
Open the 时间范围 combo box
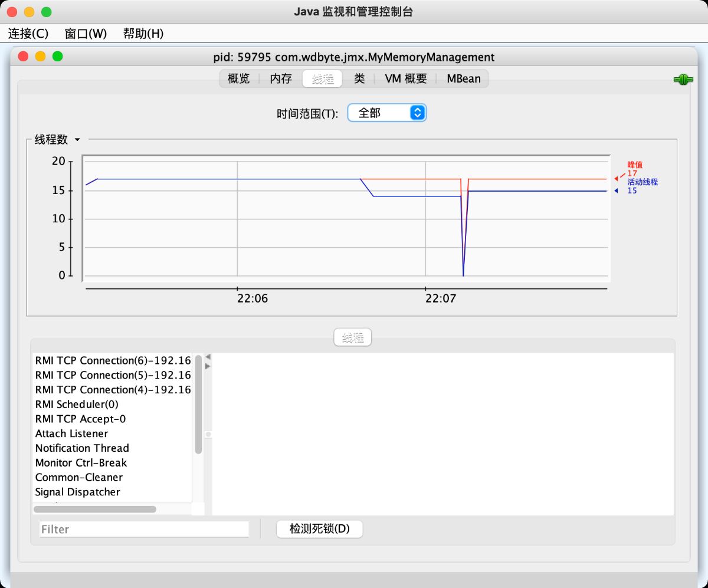tap(386, 113)
